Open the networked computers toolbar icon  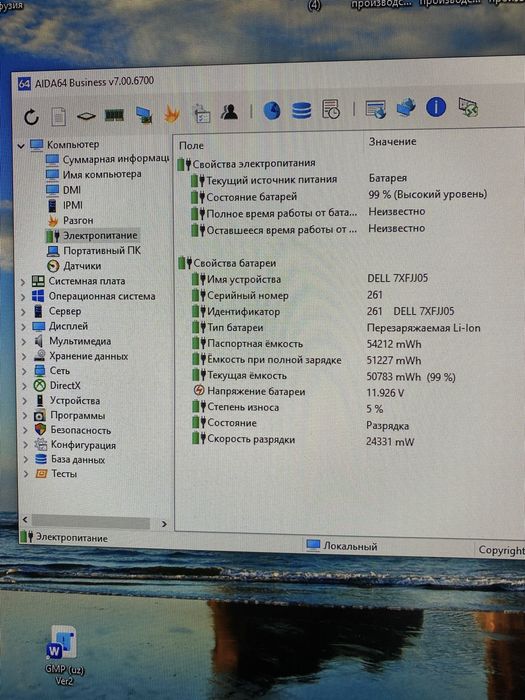pyautogui.click(x=405, y=108)
